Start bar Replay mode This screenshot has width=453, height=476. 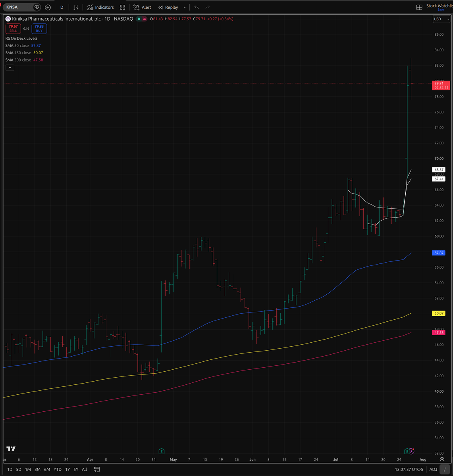pos(168,7)
